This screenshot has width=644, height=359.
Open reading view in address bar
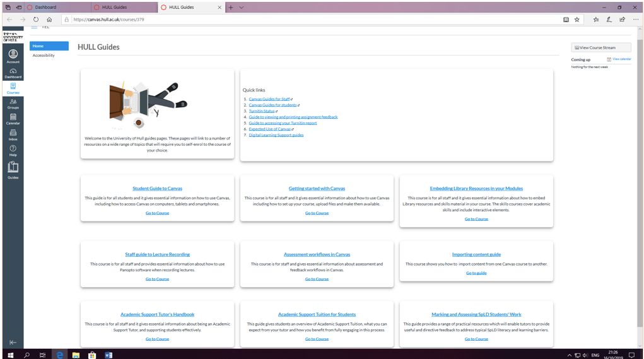click(x=566, y=20)
